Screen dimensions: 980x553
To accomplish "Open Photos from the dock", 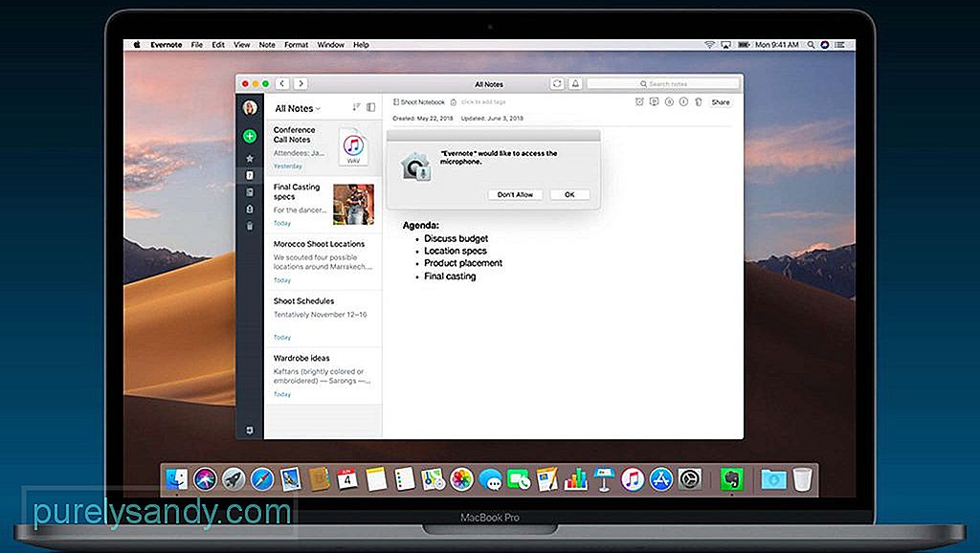I will click(461, 479).
